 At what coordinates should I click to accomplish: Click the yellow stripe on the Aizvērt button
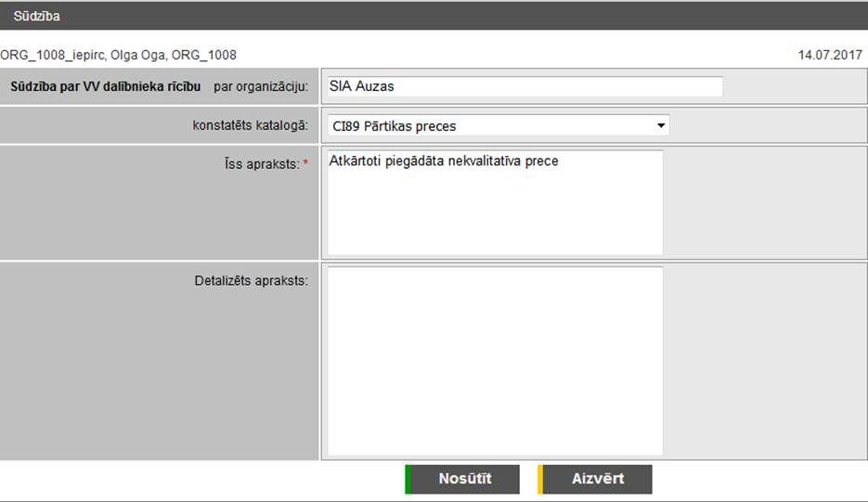pos(540,479)
